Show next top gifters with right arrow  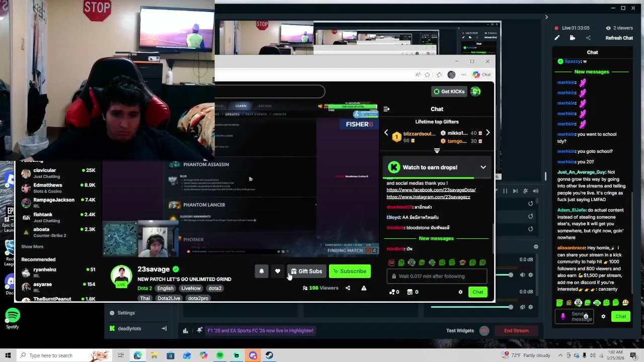point(488,133)
